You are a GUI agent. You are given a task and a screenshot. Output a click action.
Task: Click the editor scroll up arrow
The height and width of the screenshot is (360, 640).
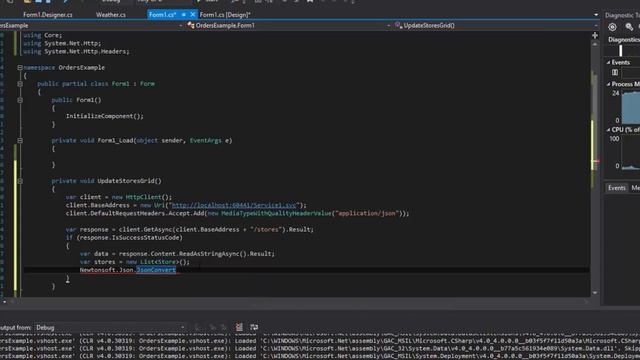pyautogui.click(x=595, y=44)
